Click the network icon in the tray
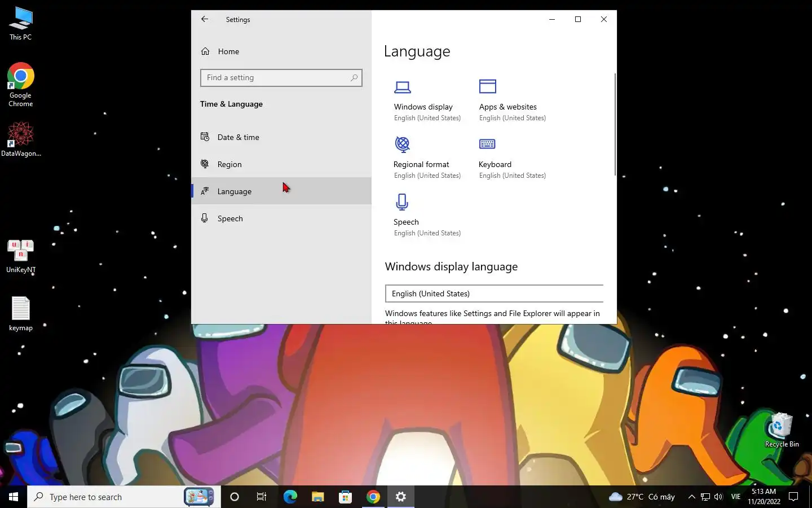The width and height of the screenshot is (812, 508). point(705,497)
